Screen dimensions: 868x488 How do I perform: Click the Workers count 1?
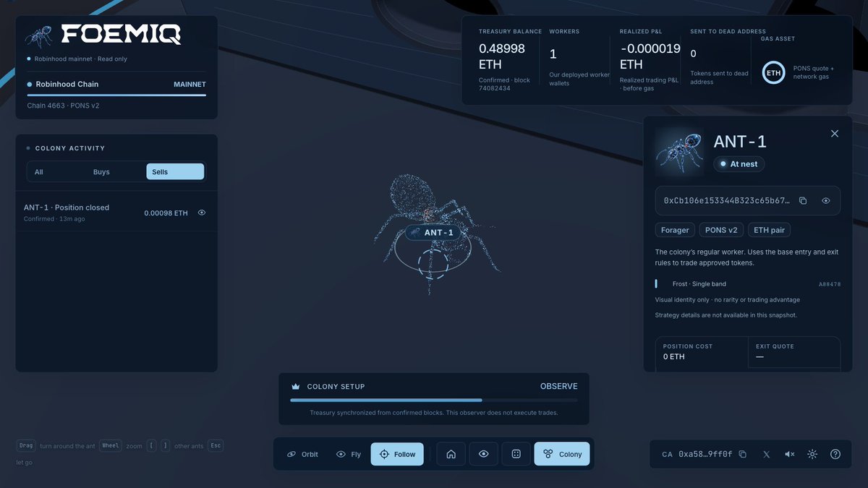553,54
